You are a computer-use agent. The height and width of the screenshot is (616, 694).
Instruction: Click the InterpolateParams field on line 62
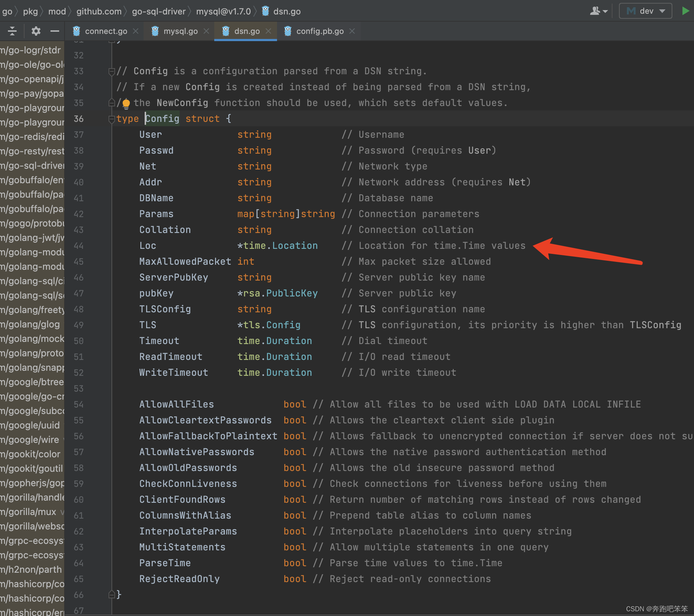(188, 531)
